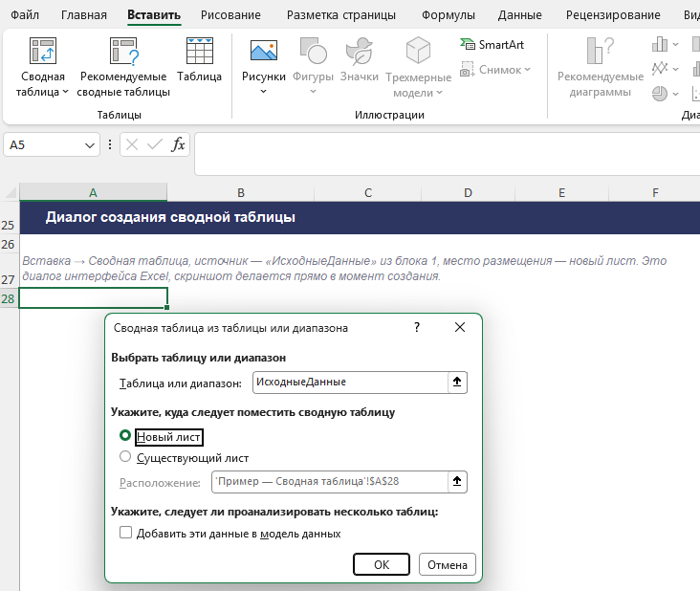Expand the Сводная таблица dropdown arrow
This screenshot has width=700, height=591.
(65, 92)
